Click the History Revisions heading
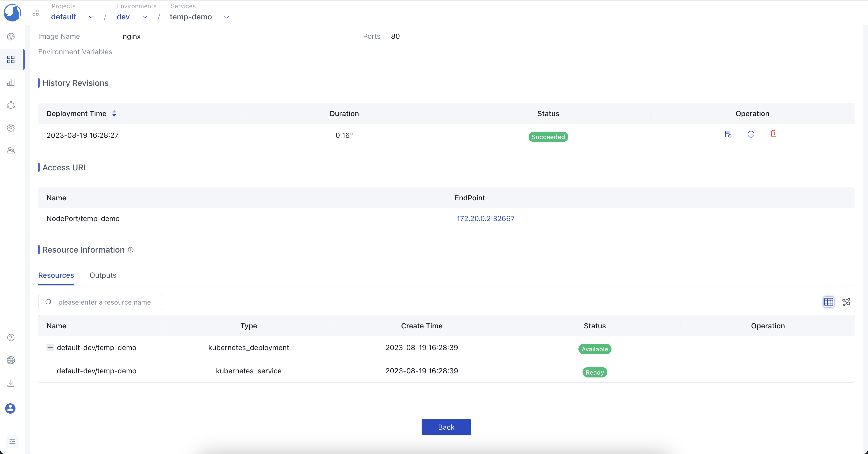Screen dimensions: 868x454 (75, 83)
